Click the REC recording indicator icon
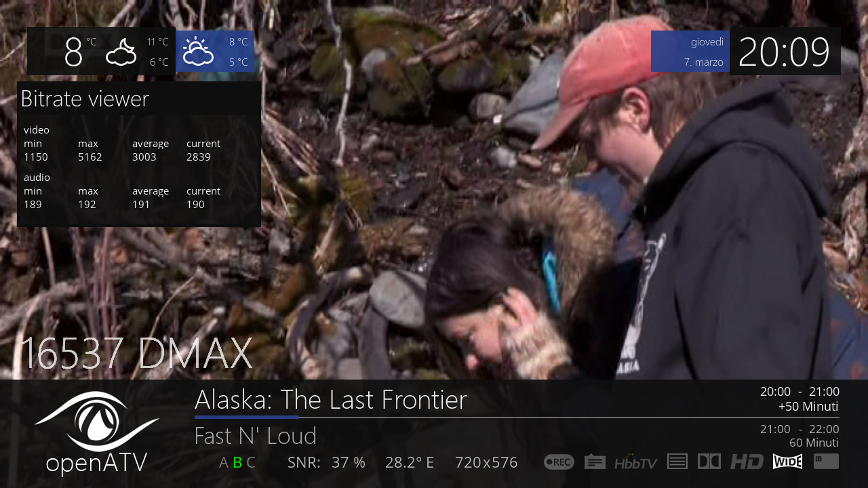The width and height of the screenshot is (868, 488). pyautogui.click(x=559, y=462)
